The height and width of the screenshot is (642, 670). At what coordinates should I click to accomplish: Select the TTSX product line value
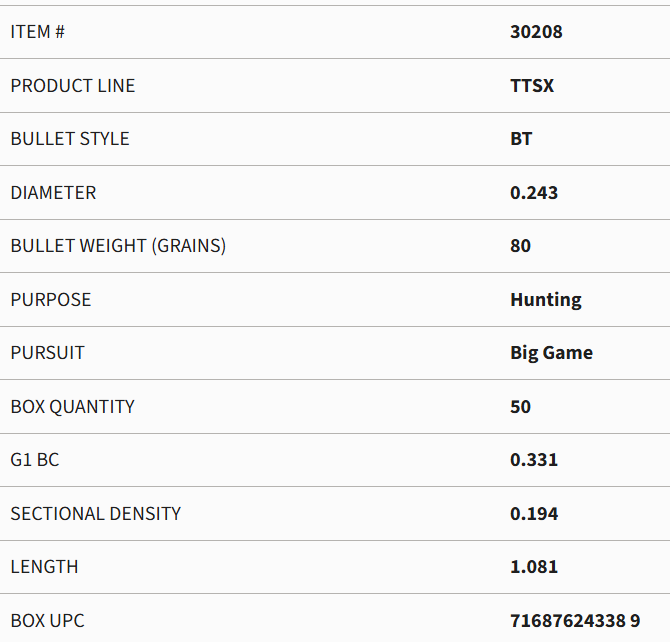coord(532,86)
